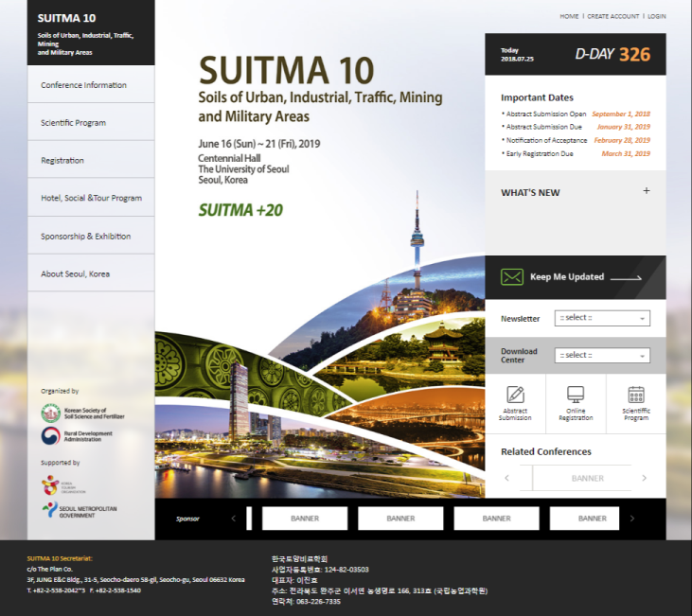
Task: Click fourth sponsor BANNER at right
Action: click(x=584, y=518)
